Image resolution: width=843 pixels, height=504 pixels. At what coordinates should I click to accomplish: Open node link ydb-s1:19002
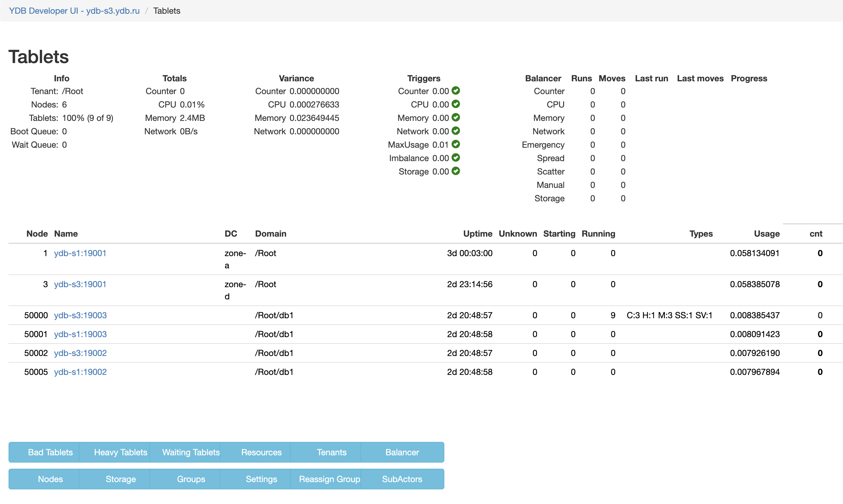click(80, 372)
